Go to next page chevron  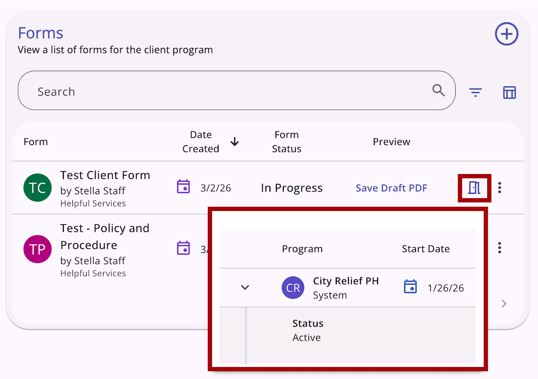[x=504, y=304]
